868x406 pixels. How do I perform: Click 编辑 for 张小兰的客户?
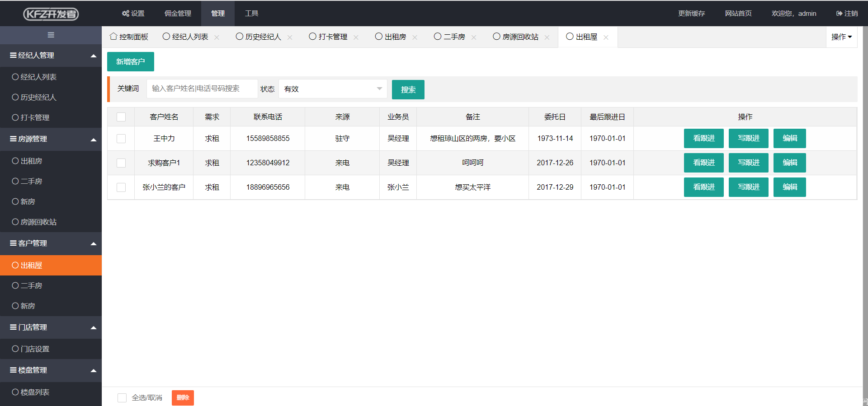(x=790, y=187)
